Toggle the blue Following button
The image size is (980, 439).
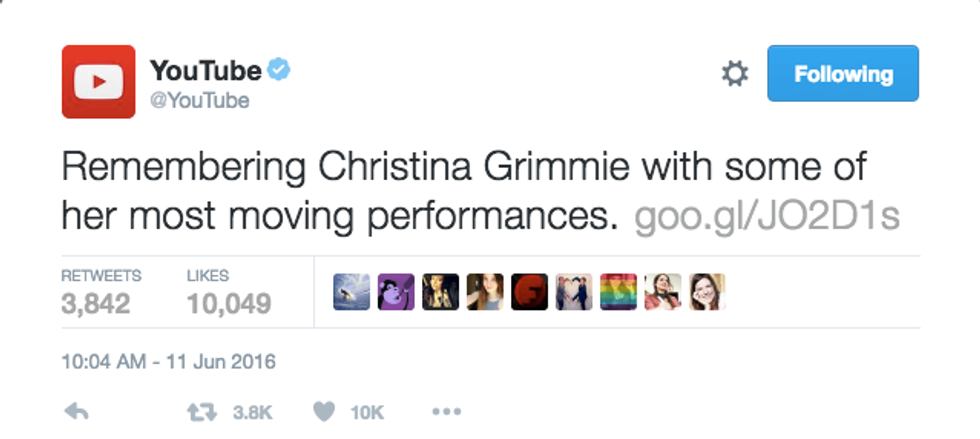[x=842, y=74]
